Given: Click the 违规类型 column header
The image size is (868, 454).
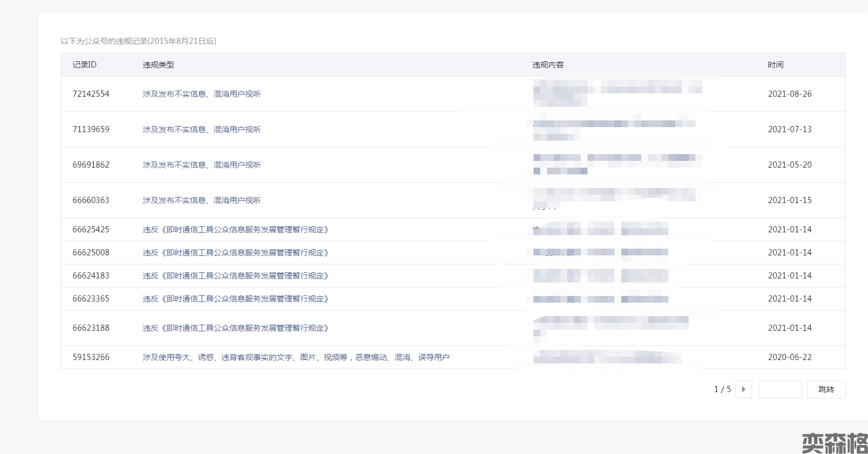Looking at the screenshot, I should 159,65.
